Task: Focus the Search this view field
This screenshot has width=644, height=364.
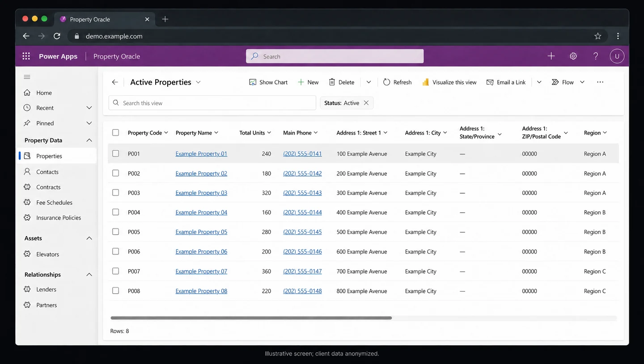Action: [212, 103]
